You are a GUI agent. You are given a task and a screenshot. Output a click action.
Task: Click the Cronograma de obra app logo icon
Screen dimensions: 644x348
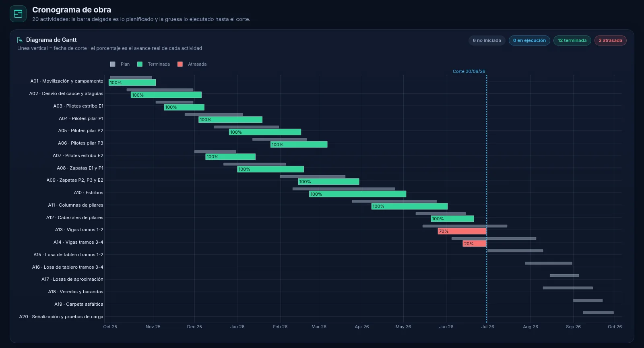click(x=18, y=14)
